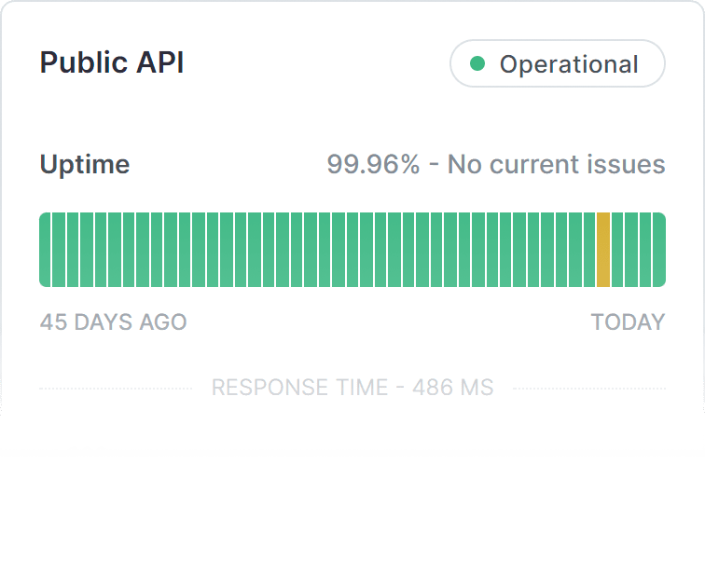This screenshot has width=705, height=588.
Task: Click the green bar immediately left of the yellow bar
Action: pos(589,250)
